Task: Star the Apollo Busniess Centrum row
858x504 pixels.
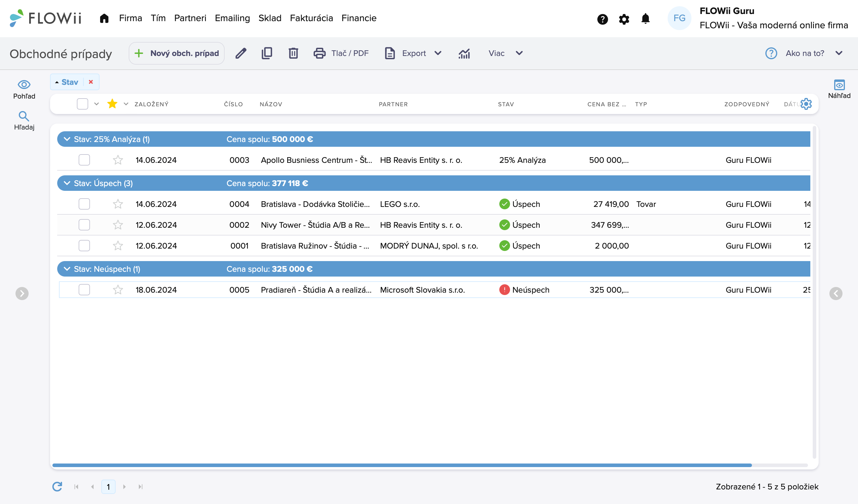Action: (x=118, y=160)
